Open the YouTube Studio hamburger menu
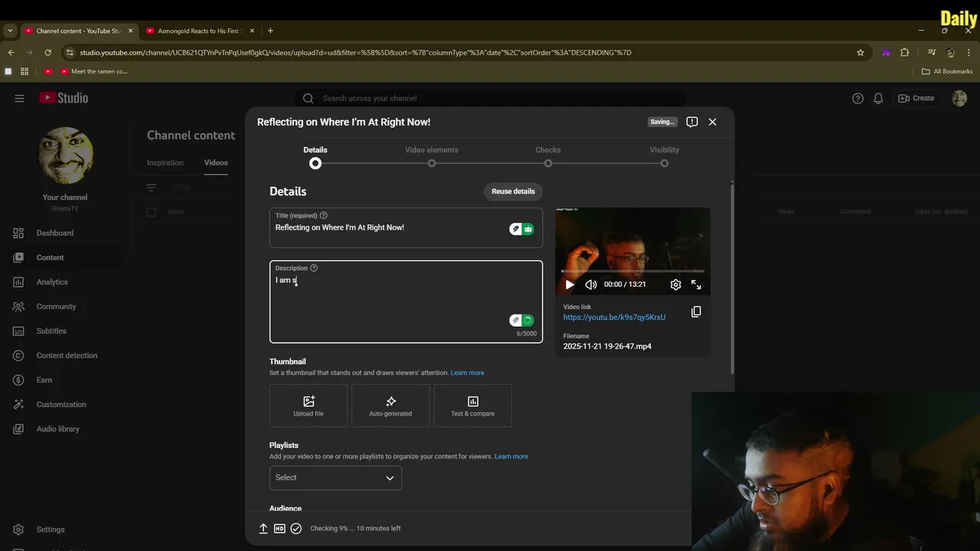 [x=19, y=98]
